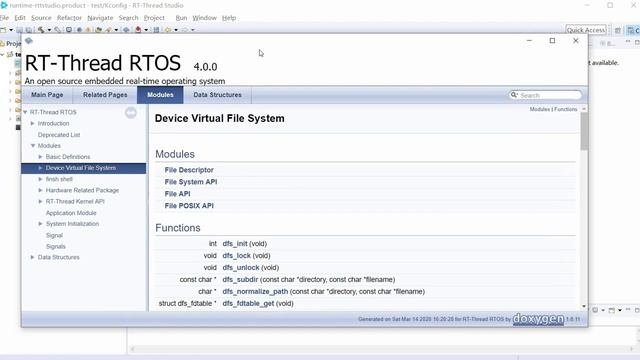The image size is (640, 360).
Task: Open the File menu
Action: tap(4, 18)
